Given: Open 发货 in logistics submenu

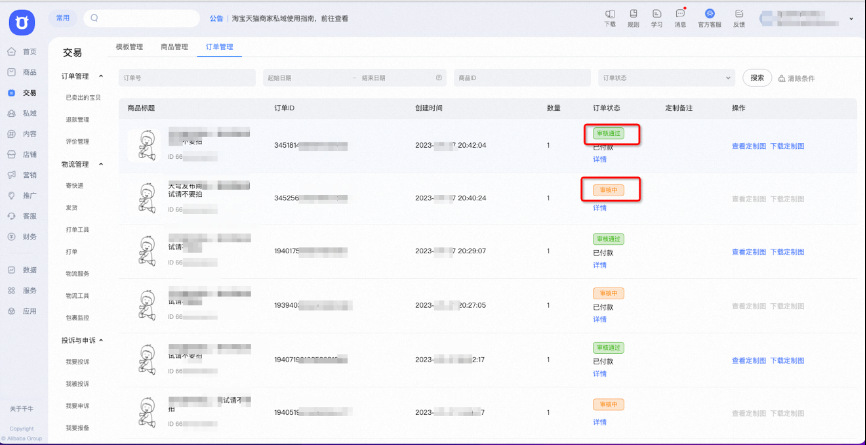Looking at the screenshot, I should tap(71, 208).
